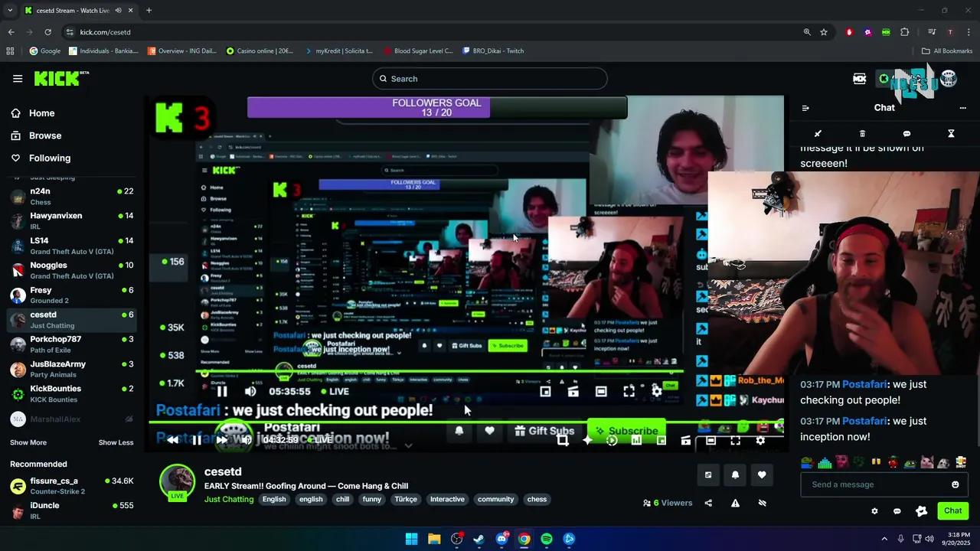Open iDuncle recommended channel

pyautogui.click(x=72, y=510)
